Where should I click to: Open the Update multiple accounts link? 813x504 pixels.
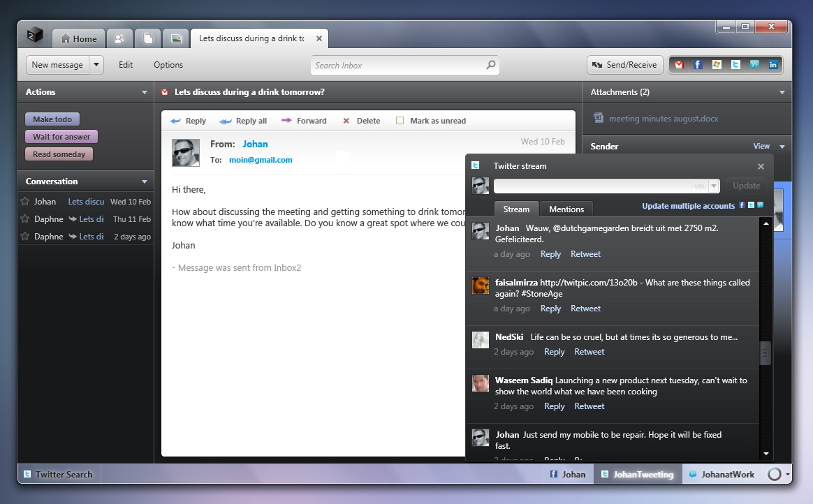(688, 206)
